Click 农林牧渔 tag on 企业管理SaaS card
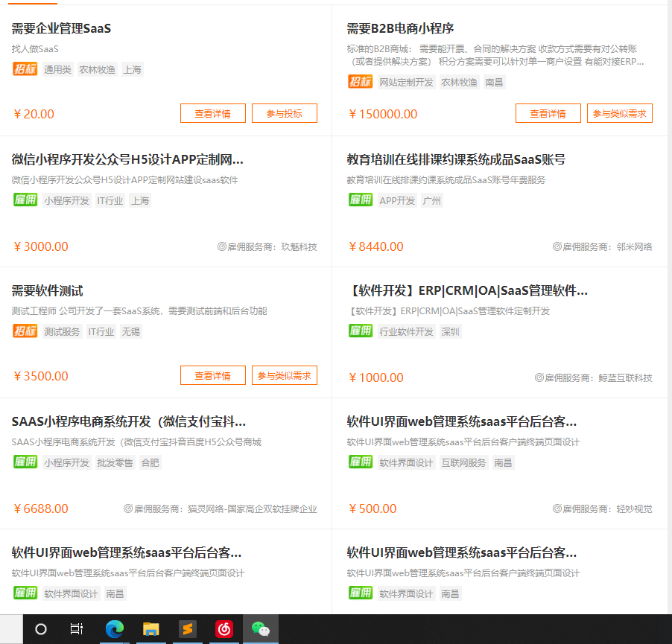The width and height of the screenshot is (672, 644). click(98, 69)
